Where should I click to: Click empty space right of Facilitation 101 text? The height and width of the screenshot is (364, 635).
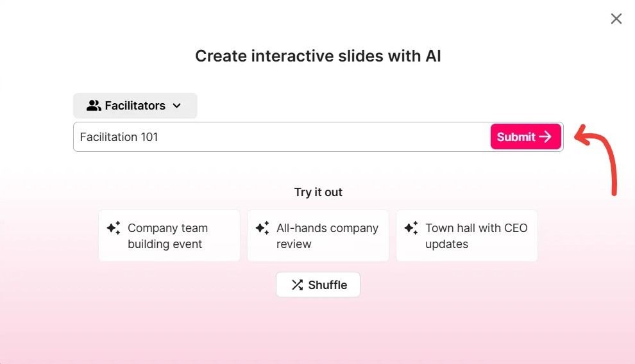321,137
